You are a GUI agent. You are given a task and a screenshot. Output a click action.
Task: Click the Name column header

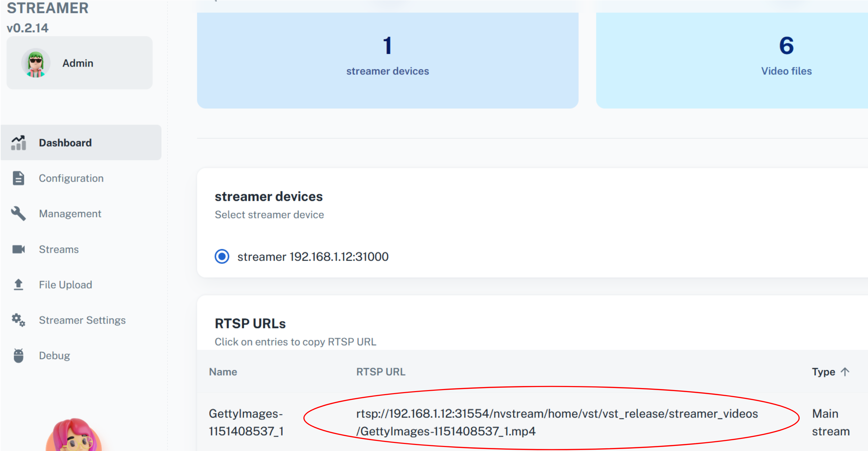pyautogui.click(x=223, y=372)
